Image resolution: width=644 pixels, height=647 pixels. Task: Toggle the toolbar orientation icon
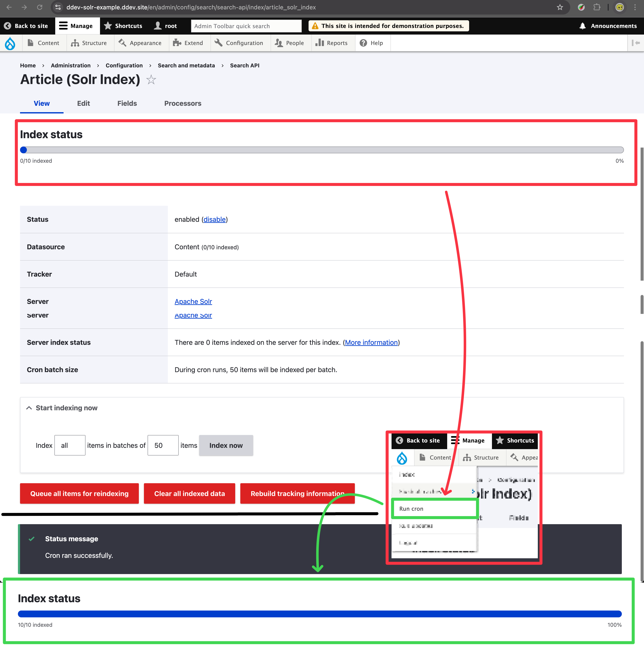635,43
